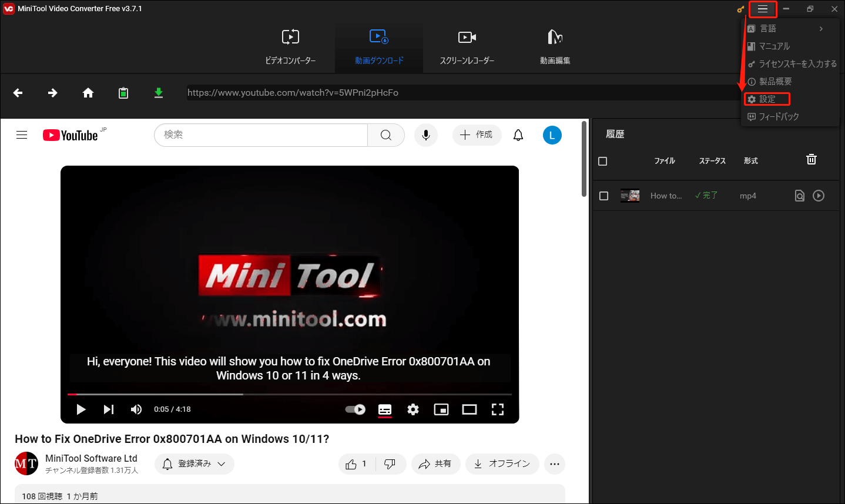Go to YouTube home via logo

(x=71, y=135)
